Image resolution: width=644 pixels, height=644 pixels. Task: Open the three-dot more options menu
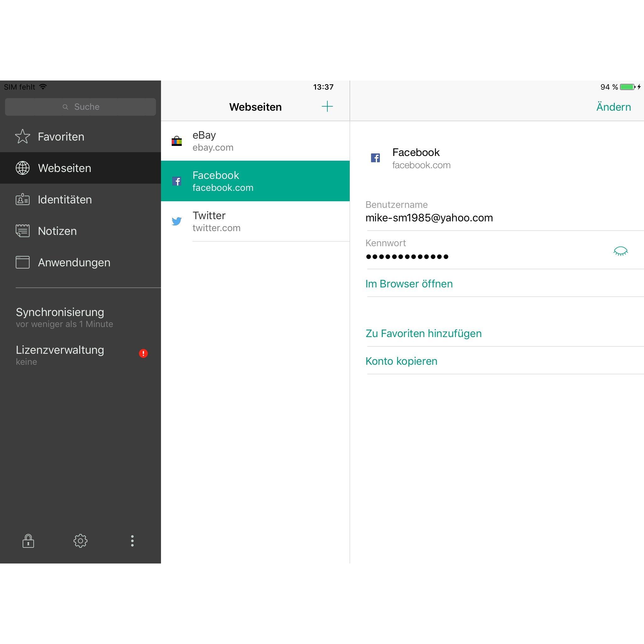[132, 541]
